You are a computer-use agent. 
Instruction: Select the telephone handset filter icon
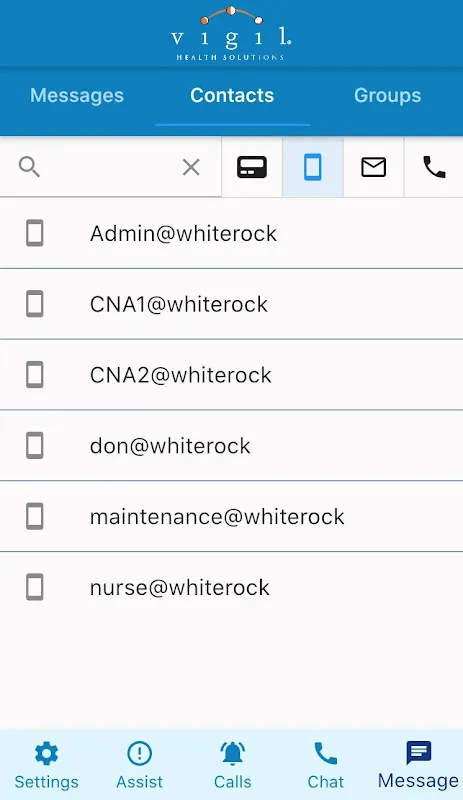[434, 167]
